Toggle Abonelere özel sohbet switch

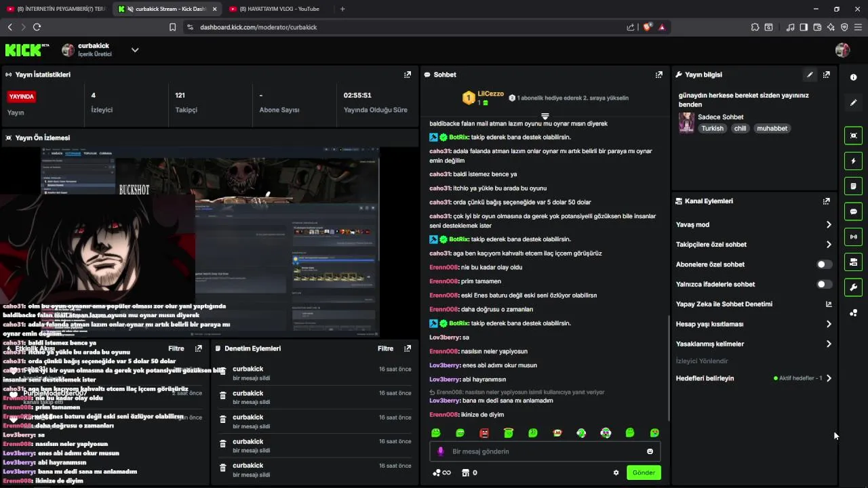tap(824, 264)
